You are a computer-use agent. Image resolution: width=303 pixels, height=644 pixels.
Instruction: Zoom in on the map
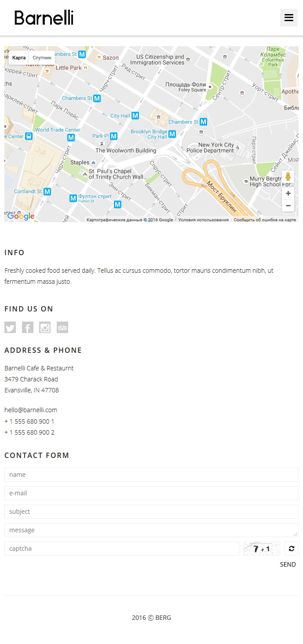click(288, 194)
